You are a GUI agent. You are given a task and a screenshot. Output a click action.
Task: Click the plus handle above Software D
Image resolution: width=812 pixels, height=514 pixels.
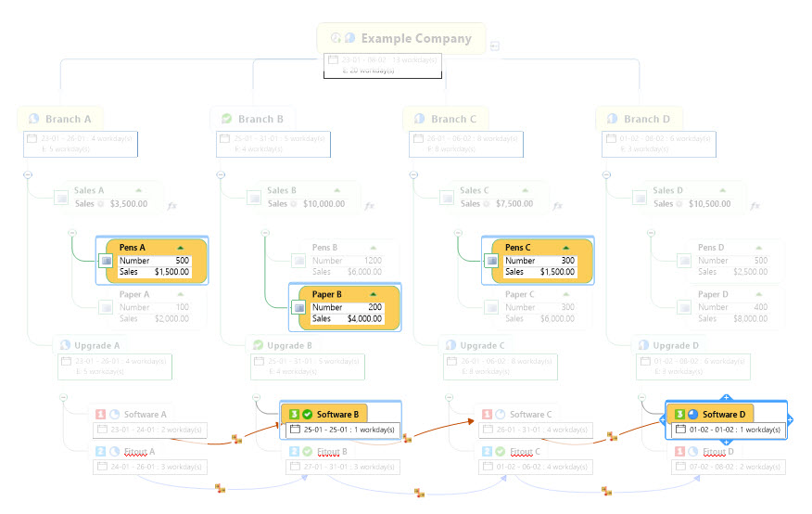(x=726, y=398)
